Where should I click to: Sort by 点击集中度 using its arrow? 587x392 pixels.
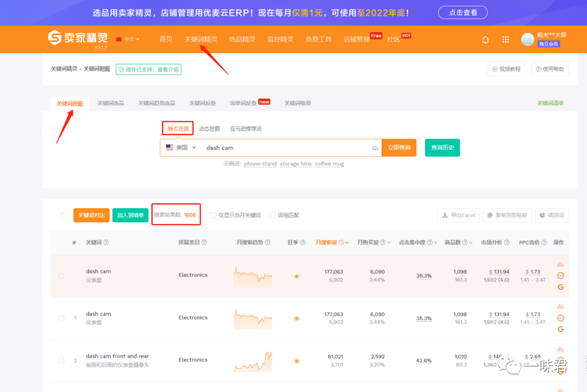pyautogui.click(x=436, y=242)
